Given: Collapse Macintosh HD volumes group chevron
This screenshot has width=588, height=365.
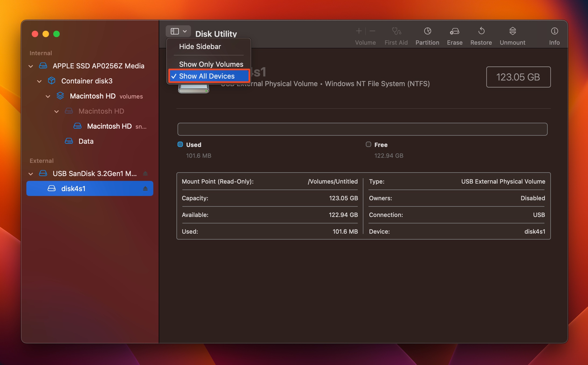Looking at the screenshot, I should pyautogui.click(x=48, y=96).
